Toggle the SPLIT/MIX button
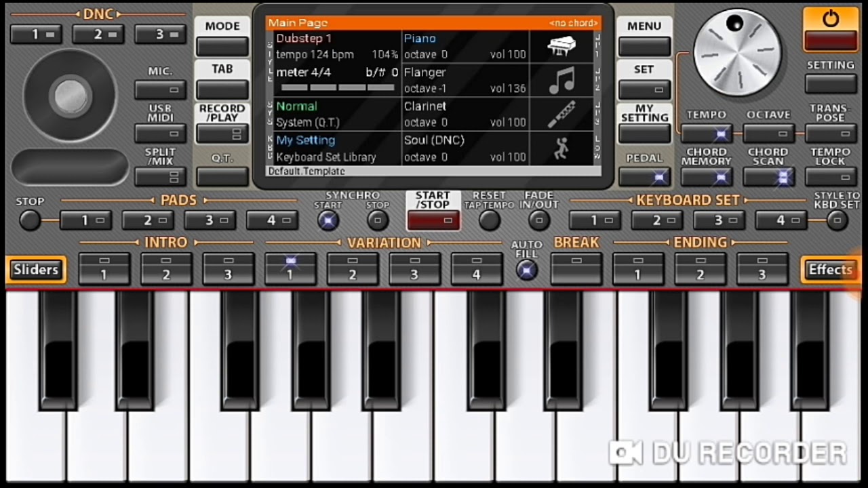The image size is (868, 488). (x=160, y=177)
